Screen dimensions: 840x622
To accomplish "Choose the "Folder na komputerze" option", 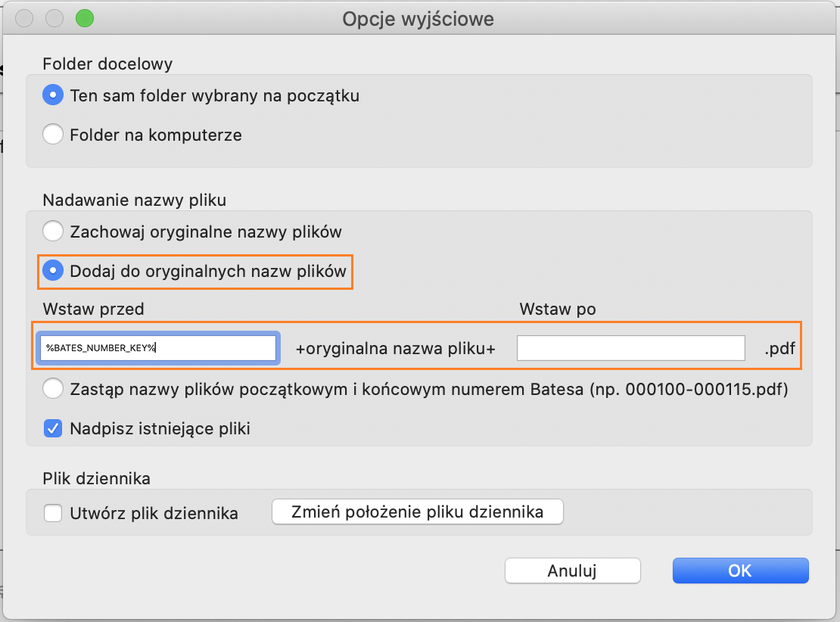I will pyautogui.click(x=53, y=135).
